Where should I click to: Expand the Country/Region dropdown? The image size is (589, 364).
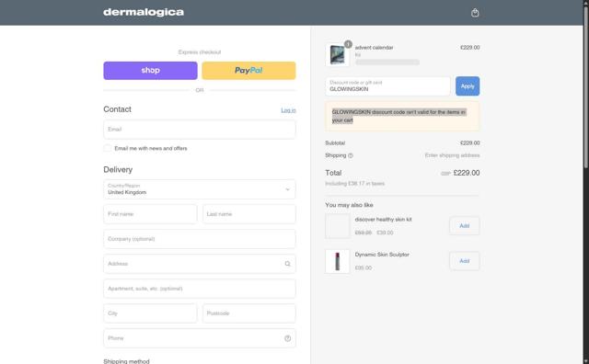click(200, 189)
